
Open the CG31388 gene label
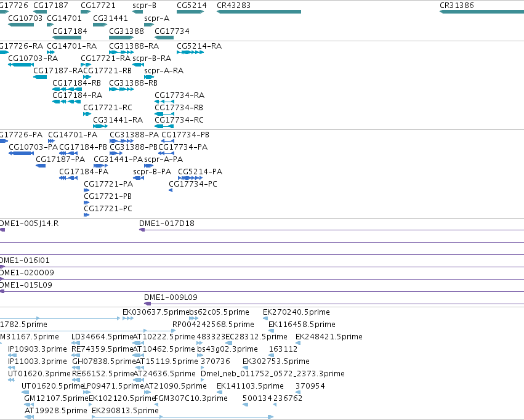(x=126, y=31)
